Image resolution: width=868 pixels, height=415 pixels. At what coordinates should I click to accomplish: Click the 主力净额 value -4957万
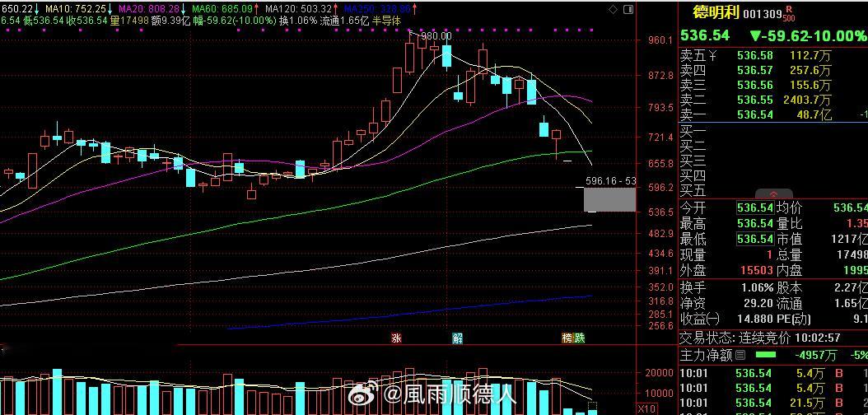click(816, 355)
